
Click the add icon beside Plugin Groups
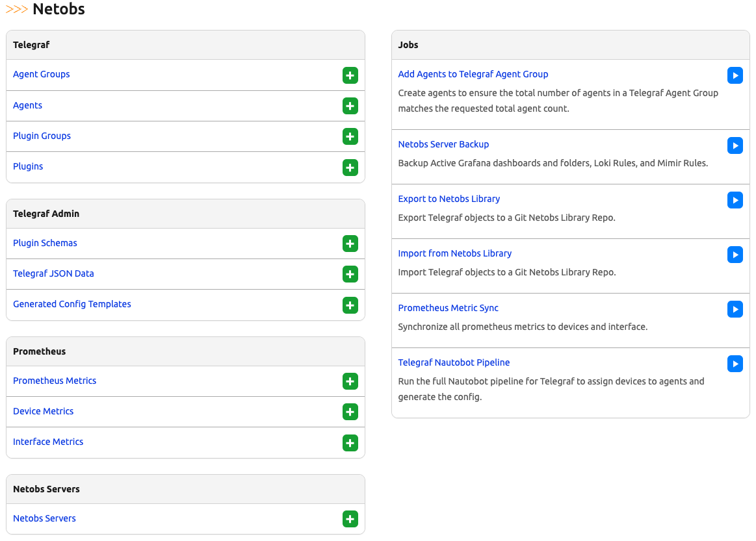[x=350, y=137]
